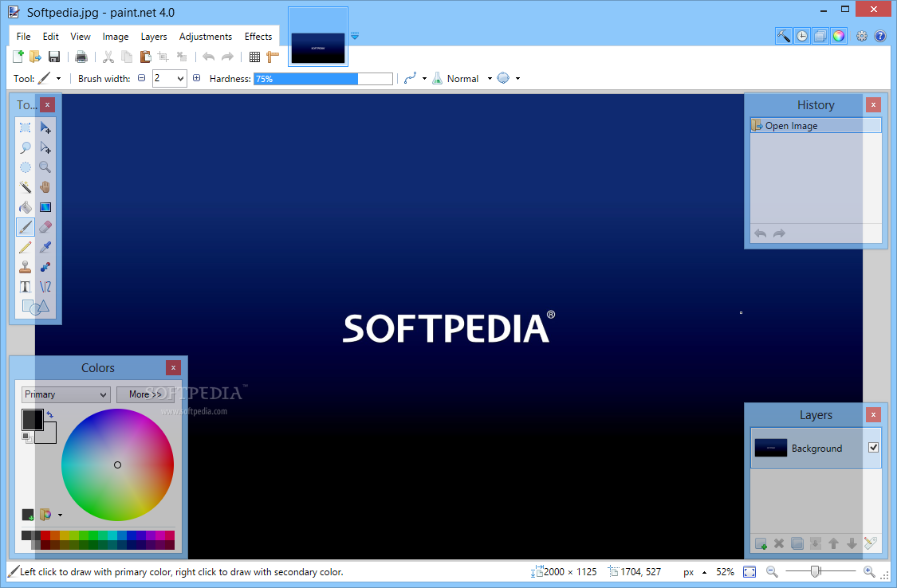Select the Text tool

[x=26, y=286]
